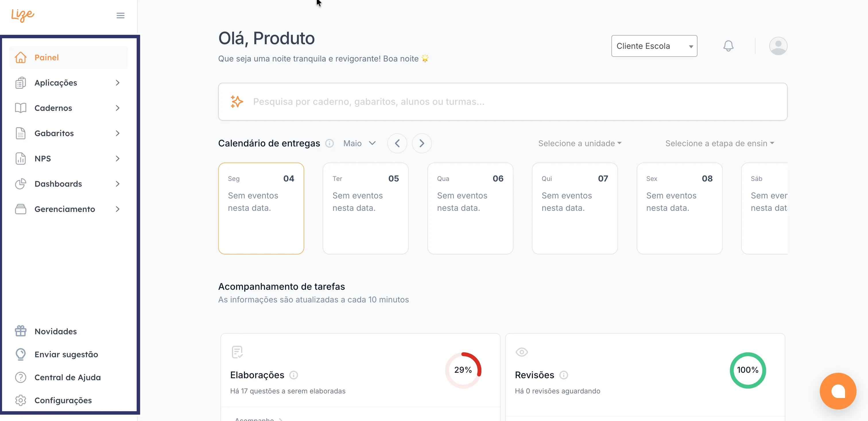Image resolution: width=868 pixels, height=421 pixels.
Task: Open the Cadernos menu item
Action: coord(68,108)
